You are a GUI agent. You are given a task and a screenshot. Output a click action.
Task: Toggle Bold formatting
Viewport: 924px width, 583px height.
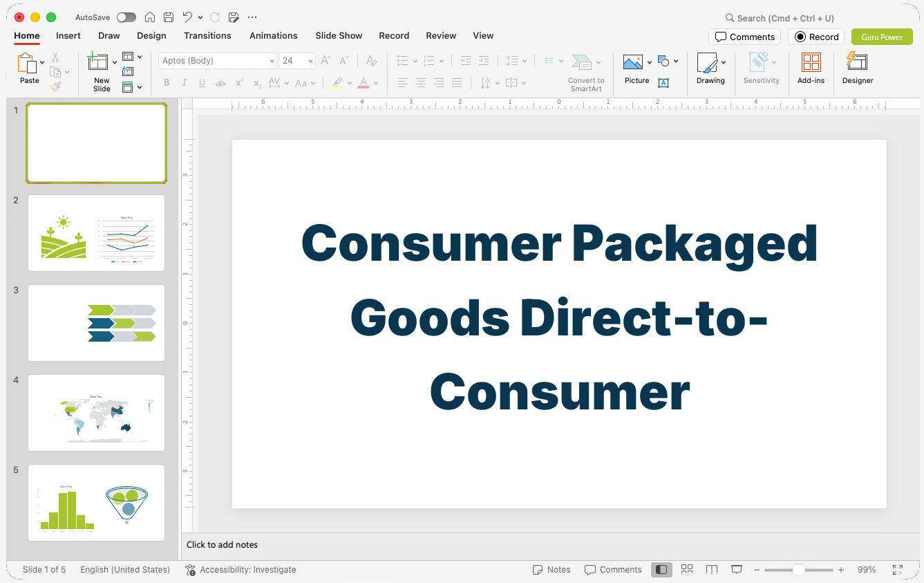coord(167,83)
